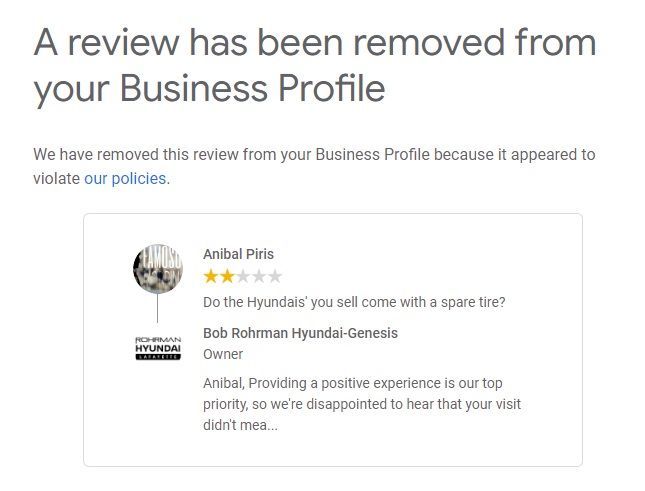This screenshot has height=491, width=645.
Task: Click the 'priority, so we're disappointed' reply line
Action: 362,404
